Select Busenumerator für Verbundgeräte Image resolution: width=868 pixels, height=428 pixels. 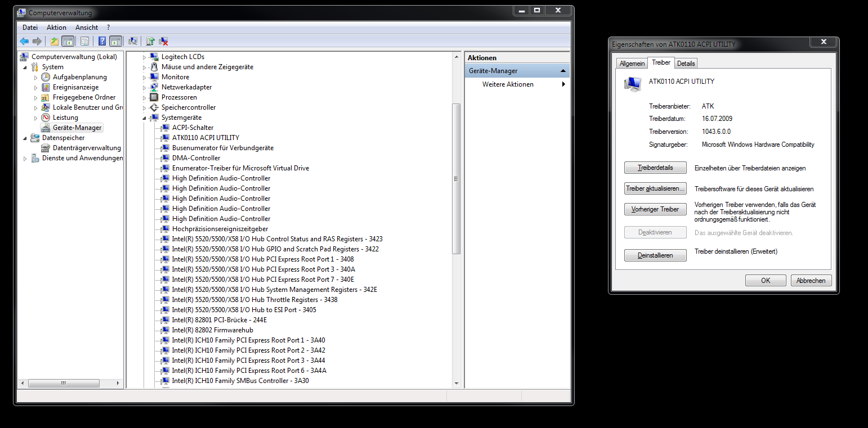pos(223,148)
